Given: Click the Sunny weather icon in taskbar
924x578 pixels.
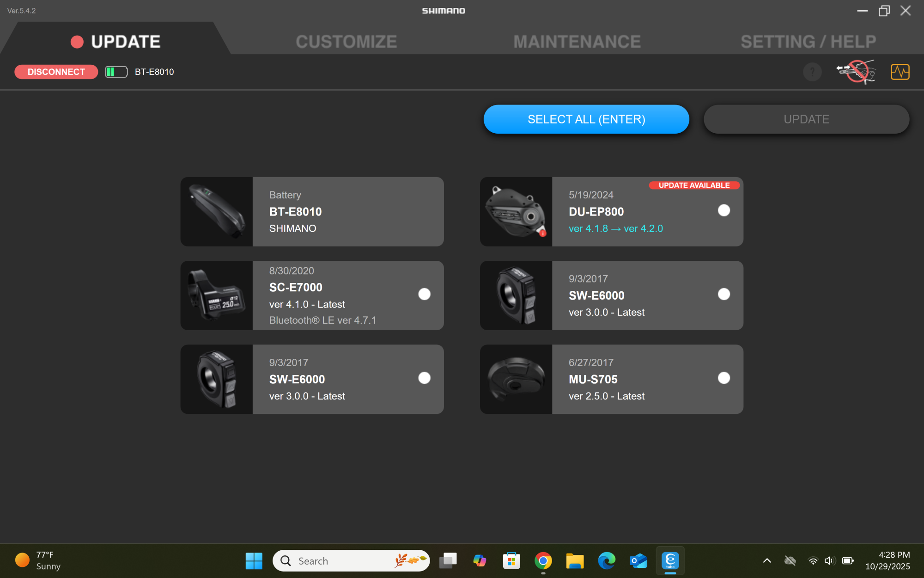Looking at the screenshot, I should [22, 560].
